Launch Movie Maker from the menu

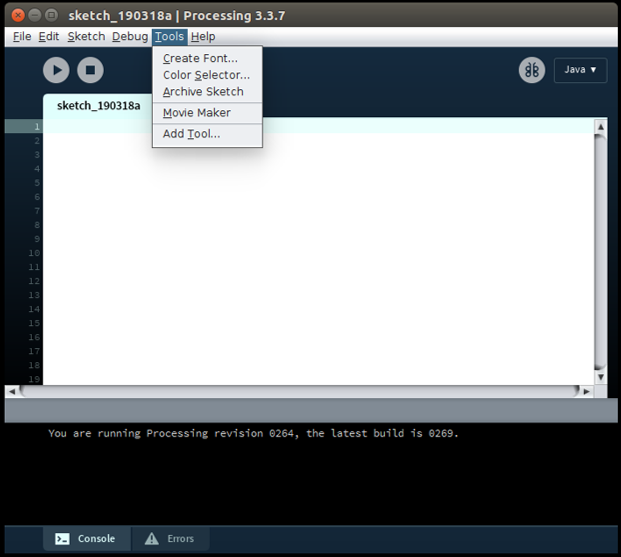coord(196,113)
